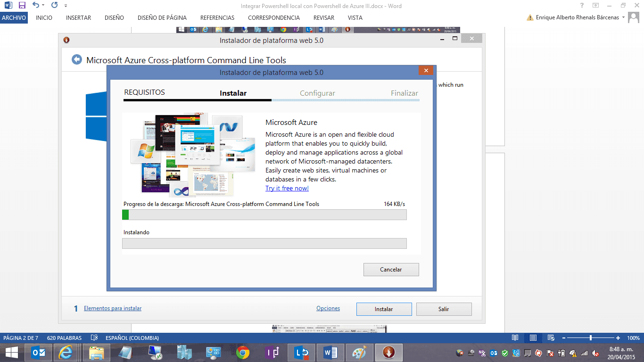Click the Configurar step label
644x362 pixels.
coord(317,93)
